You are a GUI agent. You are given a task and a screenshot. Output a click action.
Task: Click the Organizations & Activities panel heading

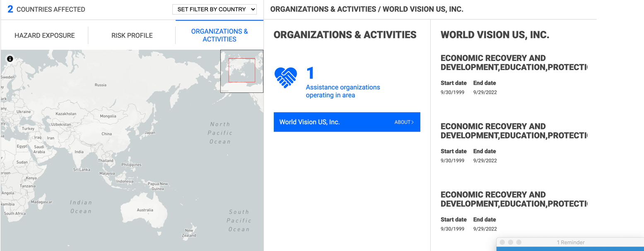point(345,35)
